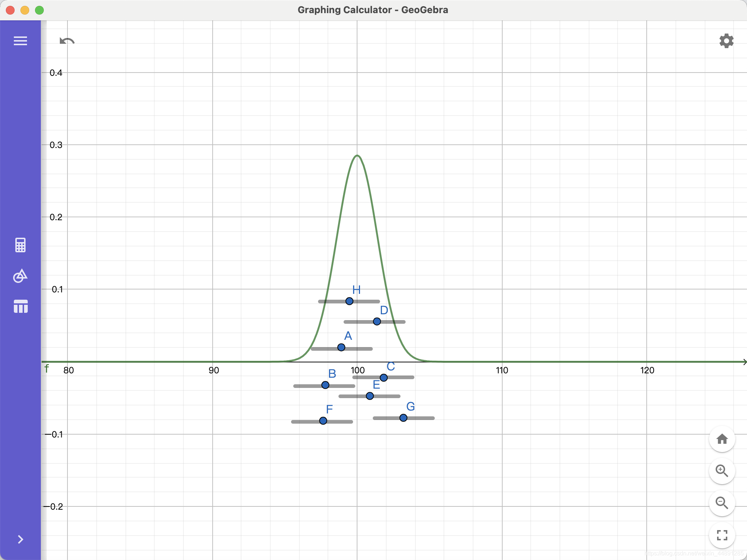
Task: Reset view with home button
Action: pos(722,439)
